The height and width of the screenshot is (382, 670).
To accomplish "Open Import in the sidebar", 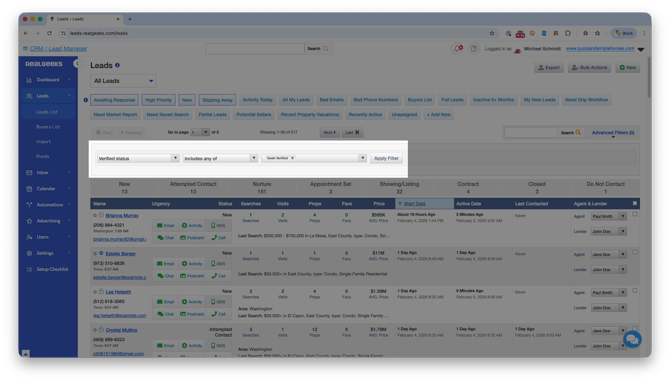I will pos(43,141).
